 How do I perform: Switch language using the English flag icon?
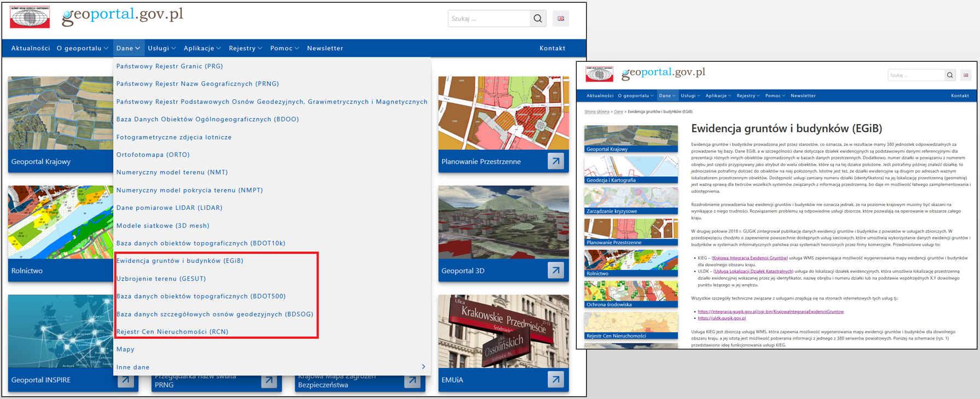(x=561, y=19)
